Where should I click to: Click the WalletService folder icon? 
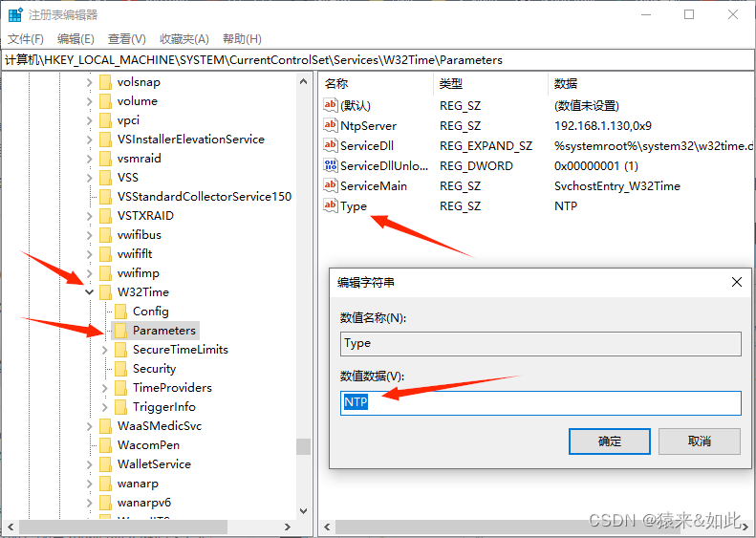point(105,464)
